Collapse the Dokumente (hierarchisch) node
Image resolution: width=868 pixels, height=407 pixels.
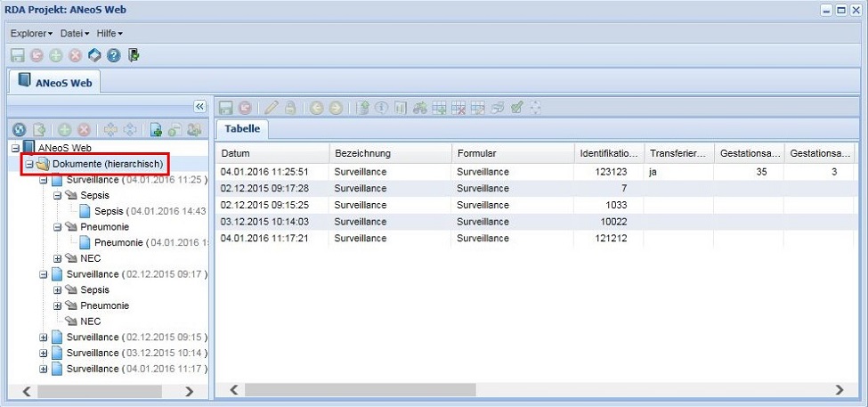tap(29, 164)
